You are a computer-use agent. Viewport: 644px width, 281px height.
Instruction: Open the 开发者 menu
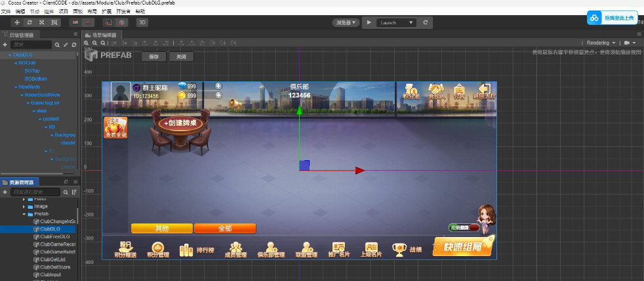[122, 12]
